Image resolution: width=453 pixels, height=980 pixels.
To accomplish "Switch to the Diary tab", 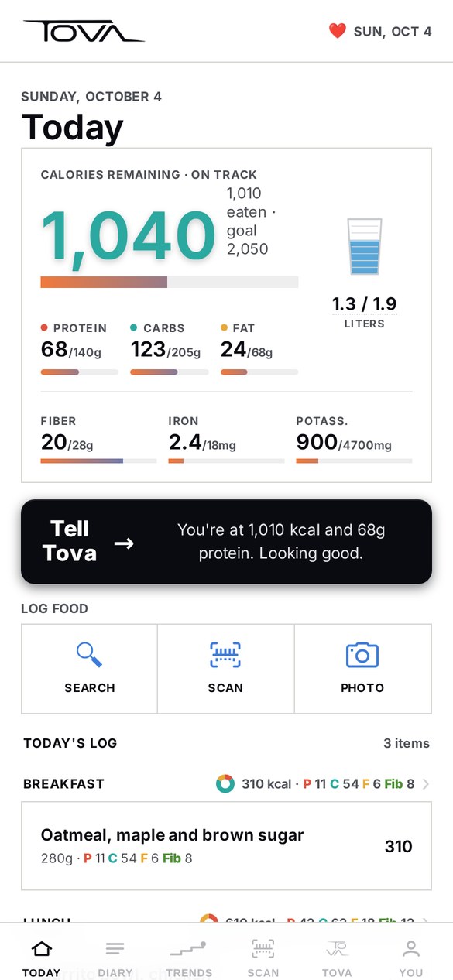I will (115, 959).
